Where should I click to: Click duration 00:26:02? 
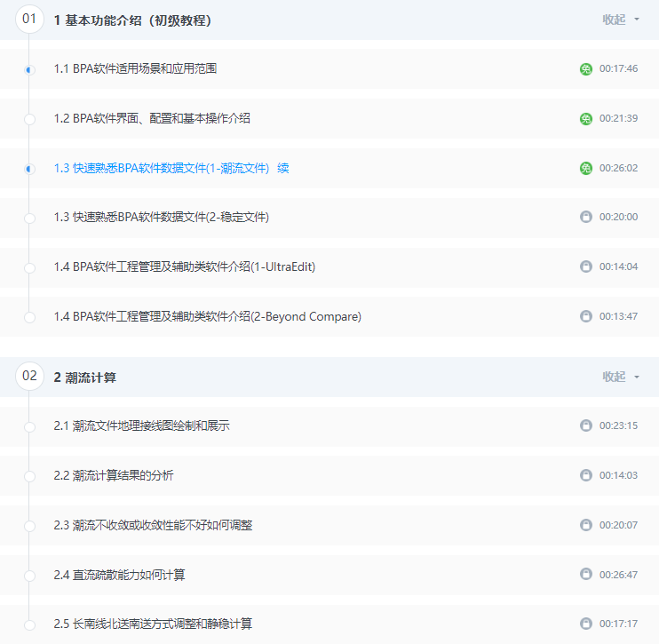618,168
